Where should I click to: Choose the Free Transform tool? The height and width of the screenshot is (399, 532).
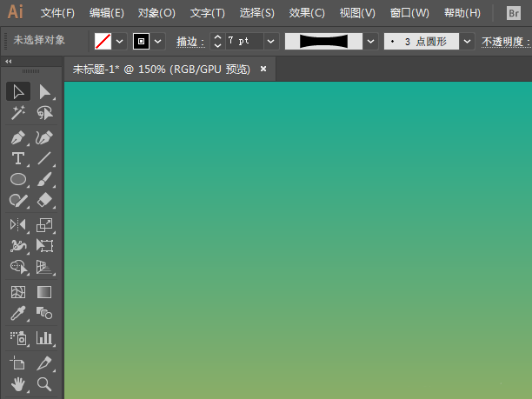(44, 246)
